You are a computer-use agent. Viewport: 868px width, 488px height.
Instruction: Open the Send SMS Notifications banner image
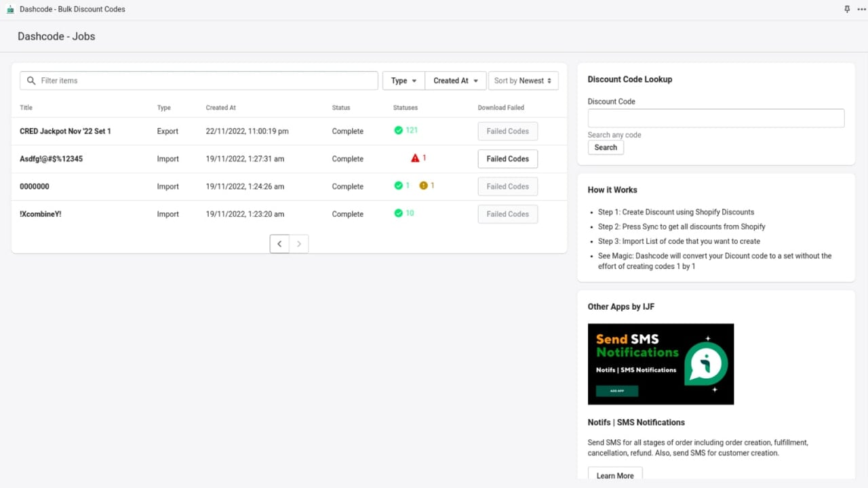660,364
